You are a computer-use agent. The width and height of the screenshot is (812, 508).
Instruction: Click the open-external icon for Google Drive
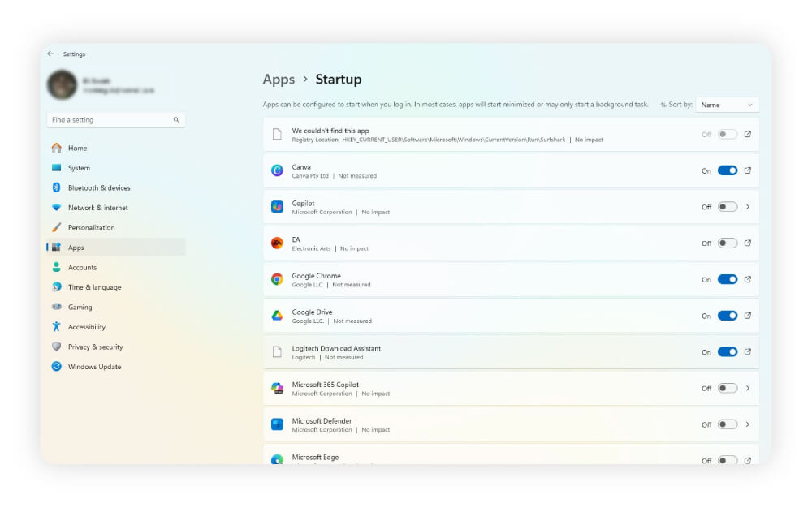(748, 316)
